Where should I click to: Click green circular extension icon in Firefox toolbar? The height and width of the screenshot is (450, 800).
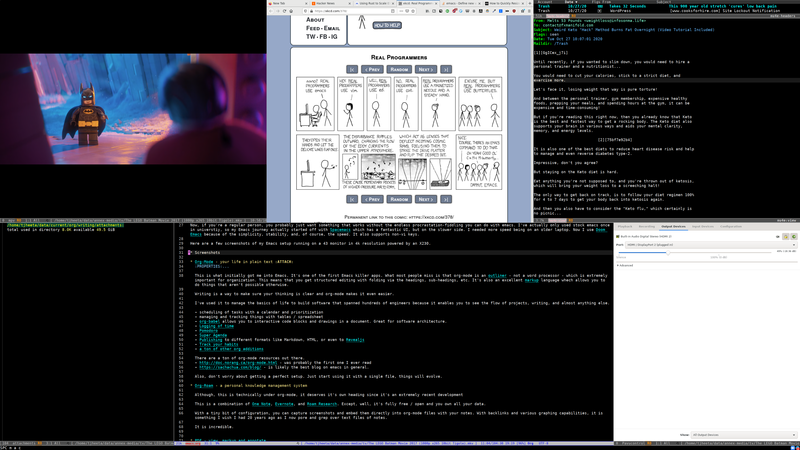click(447, 11)
